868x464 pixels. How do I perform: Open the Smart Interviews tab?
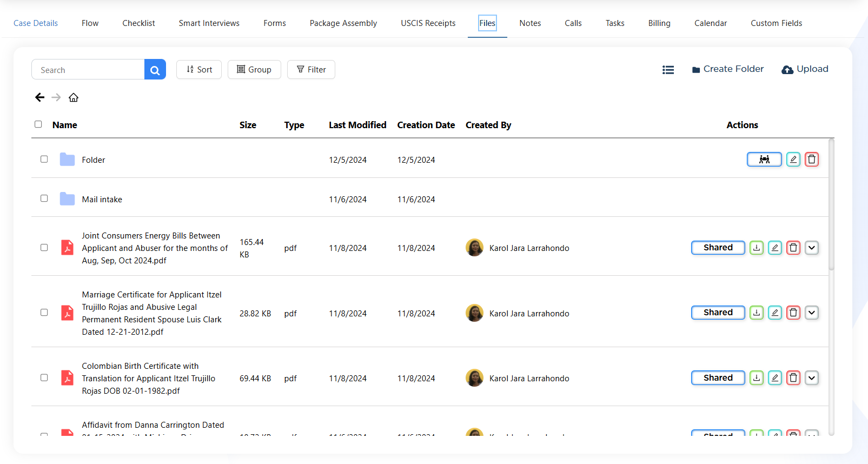[x=209, y=23]
